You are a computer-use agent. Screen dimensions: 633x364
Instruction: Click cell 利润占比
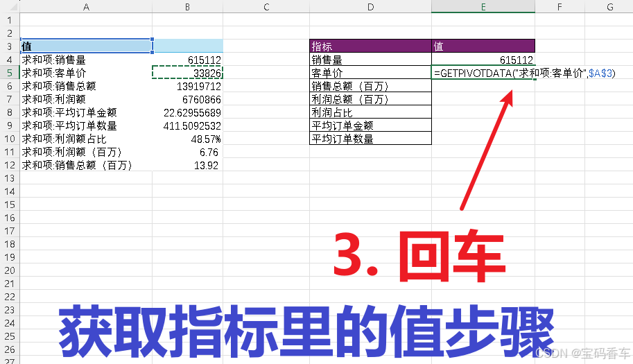[370, 112]
